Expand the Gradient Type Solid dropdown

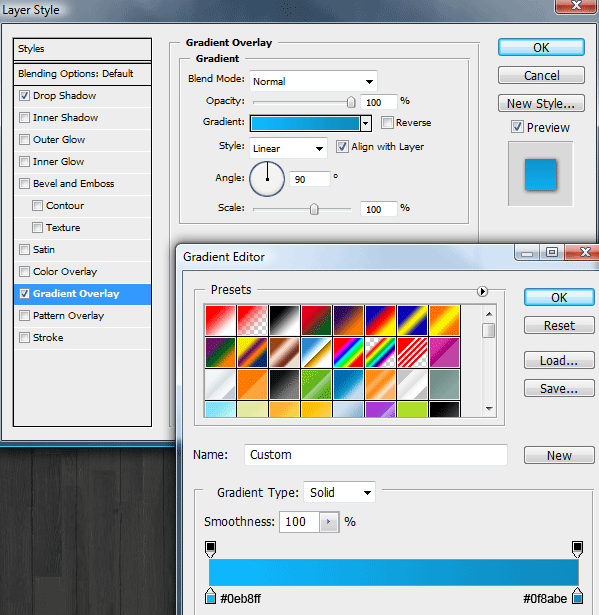coord(339,492)
